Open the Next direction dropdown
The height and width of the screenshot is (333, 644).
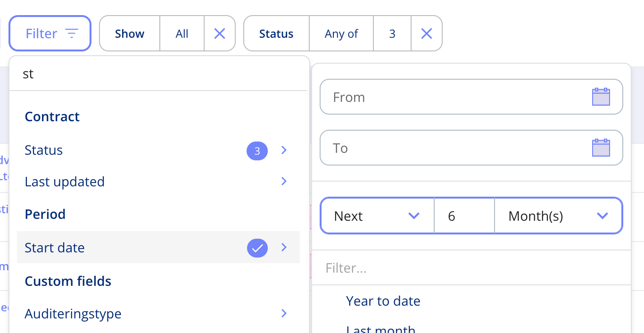[x=377, y=216]
